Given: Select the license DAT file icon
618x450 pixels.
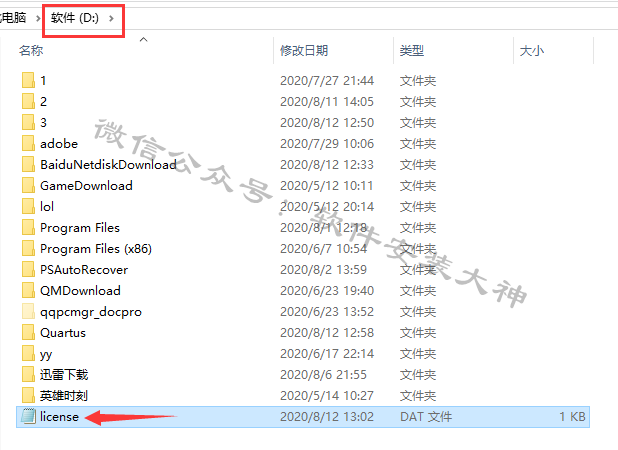Looking at the screenshot, I should [28, 417].
